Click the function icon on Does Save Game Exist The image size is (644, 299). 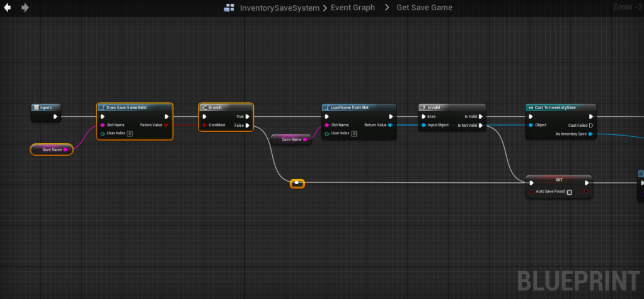click(101, 107)
